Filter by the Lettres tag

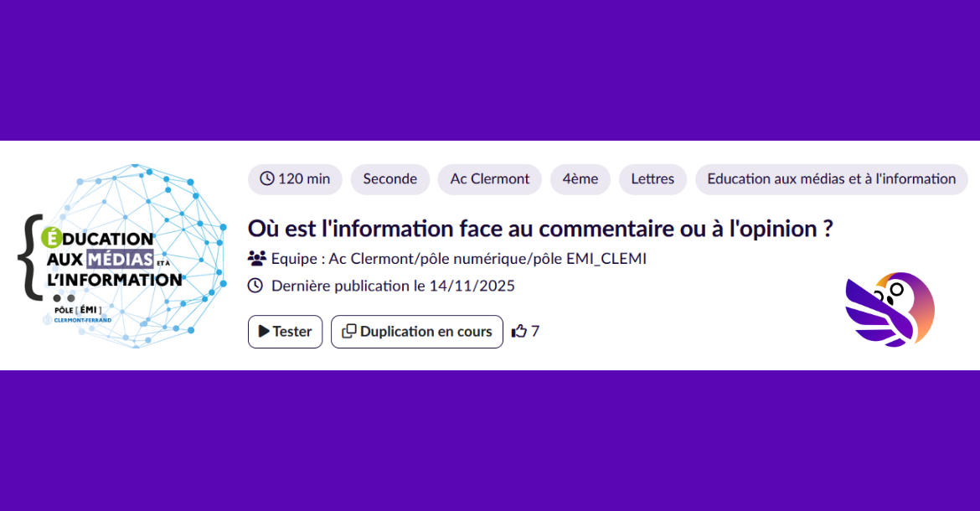(652, 178)
